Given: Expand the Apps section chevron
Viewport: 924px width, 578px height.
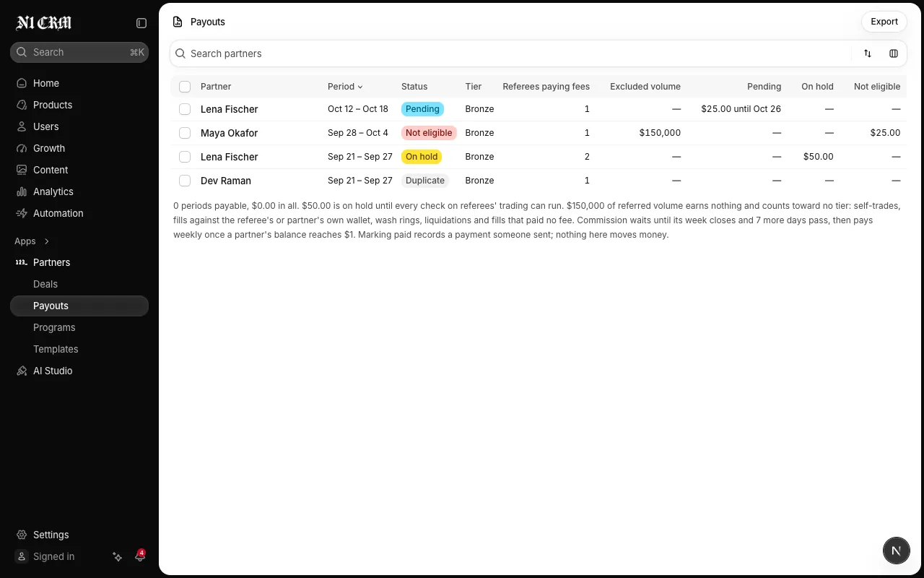Looking at the screenshot, I should coord(47,241).
